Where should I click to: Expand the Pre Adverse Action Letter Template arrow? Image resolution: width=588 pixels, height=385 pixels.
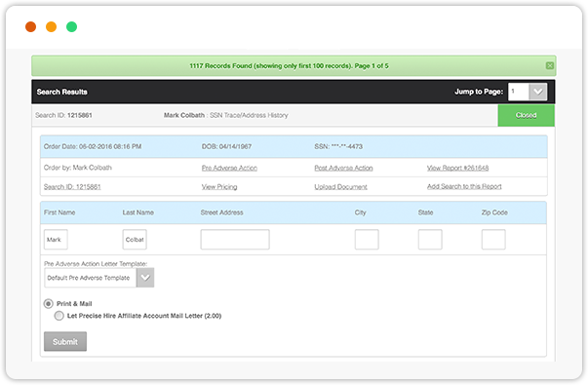[145, 278]
